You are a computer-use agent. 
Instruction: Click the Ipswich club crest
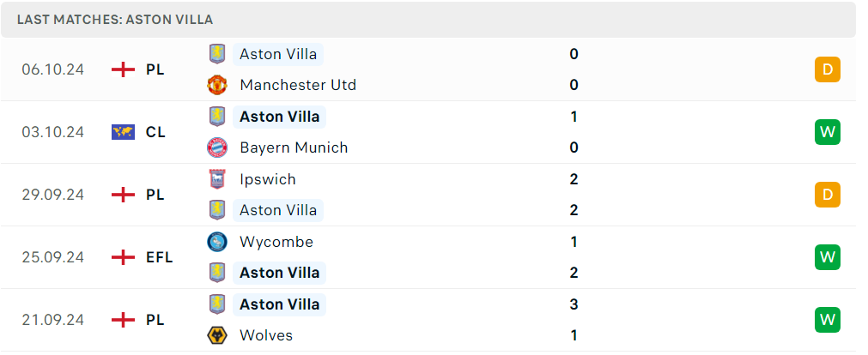click(217, 179)
